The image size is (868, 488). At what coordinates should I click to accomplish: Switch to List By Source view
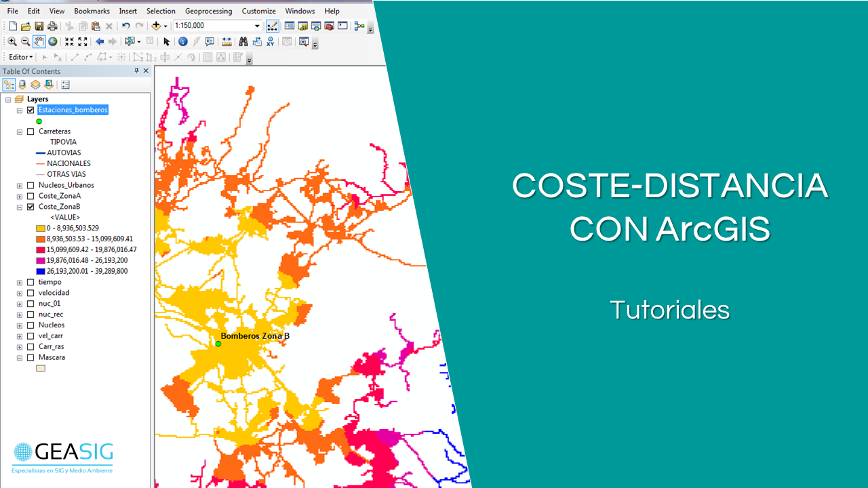click(22, 85)
